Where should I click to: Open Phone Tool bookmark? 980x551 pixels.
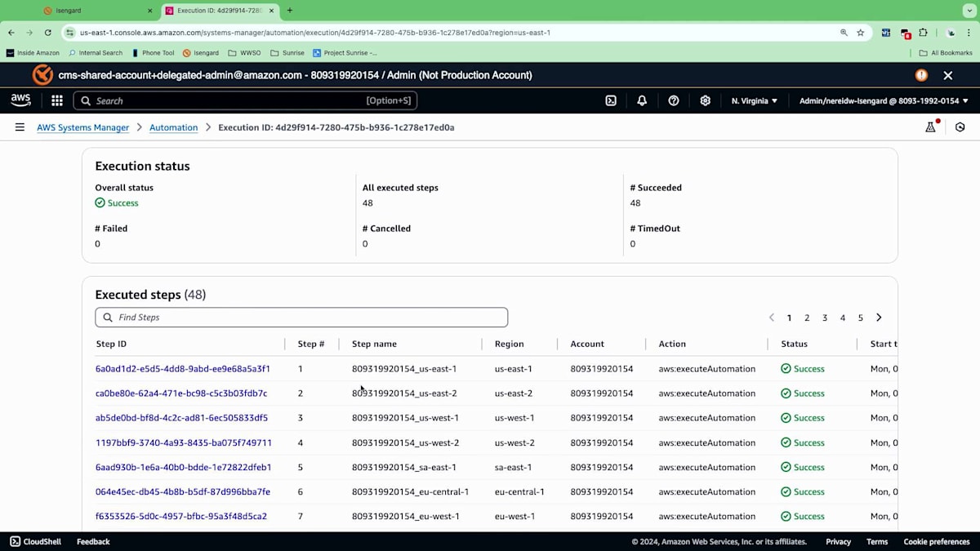[x=153, y=53]
